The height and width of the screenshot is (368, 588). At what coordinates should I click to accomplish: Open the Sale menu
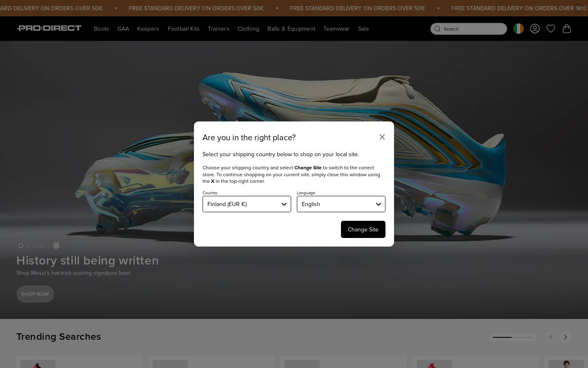click(363, 29)
